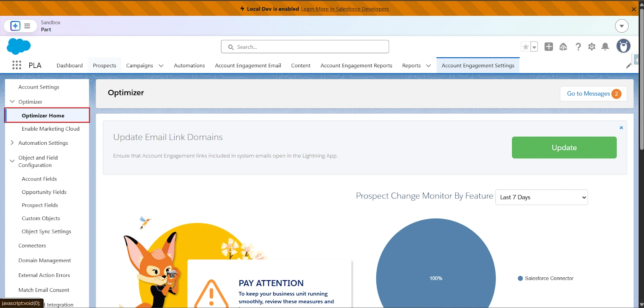Switch to the Dashboard tab

pyautogui.click(x=70, y=65)
